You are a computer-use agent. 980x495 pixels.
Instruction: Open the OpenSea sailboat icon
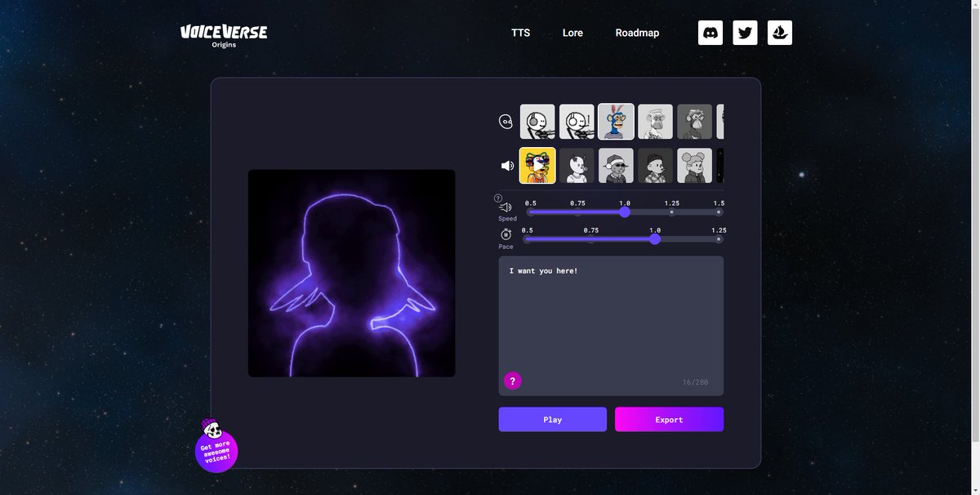(780, 33)
